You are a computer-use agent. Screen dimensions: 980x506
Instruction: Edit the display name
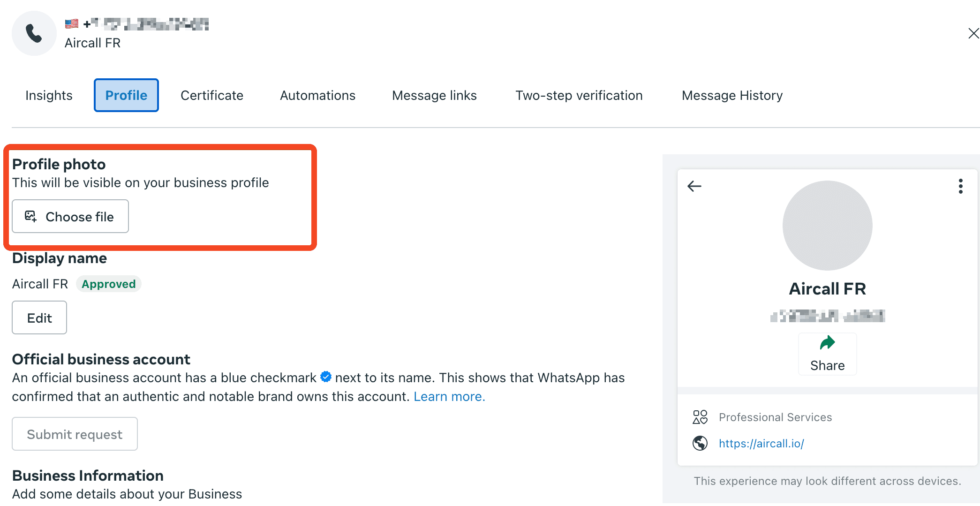click(x=39, y=317)
